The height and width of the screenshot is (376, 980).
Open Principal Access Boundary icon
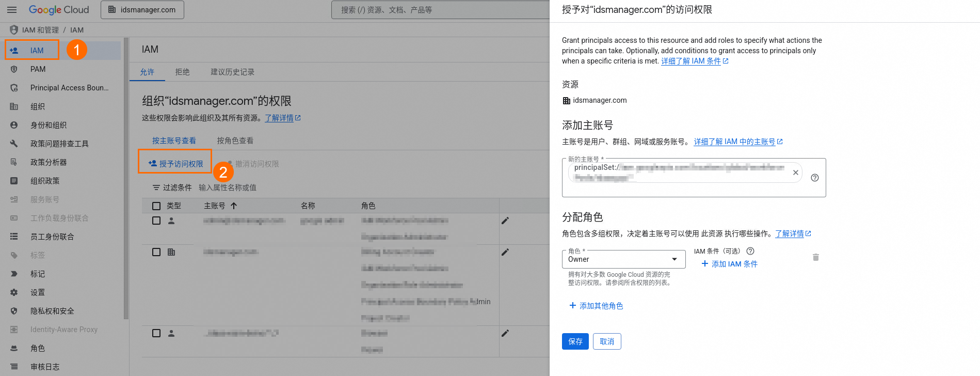pyautogui.click(x=14, y=88)
